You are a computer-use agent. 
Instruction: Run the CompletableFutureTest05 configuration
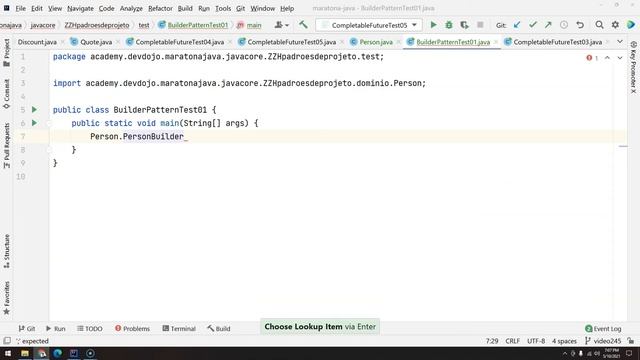(x=433, y=25)
